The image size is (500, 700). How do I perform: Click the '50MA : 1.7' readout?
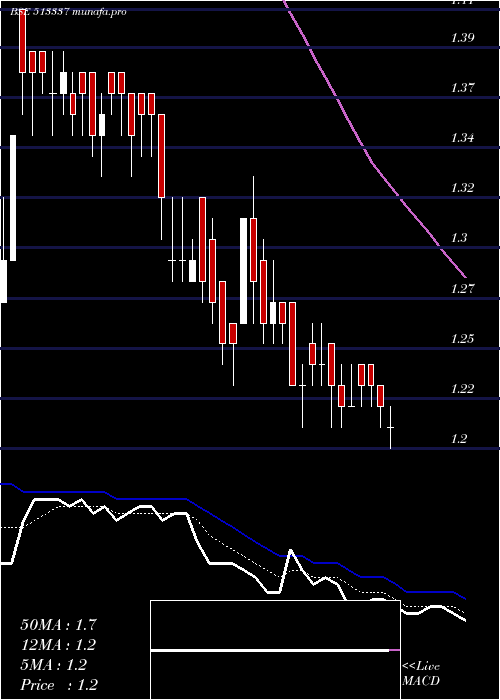[x=58, y=625]
